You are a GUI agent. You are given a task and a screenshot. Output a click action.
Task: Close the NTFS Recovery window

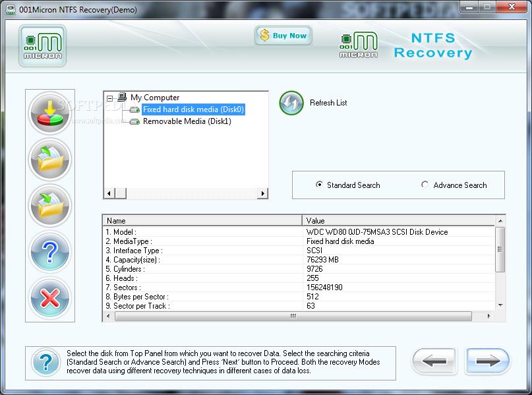point(512,7)
